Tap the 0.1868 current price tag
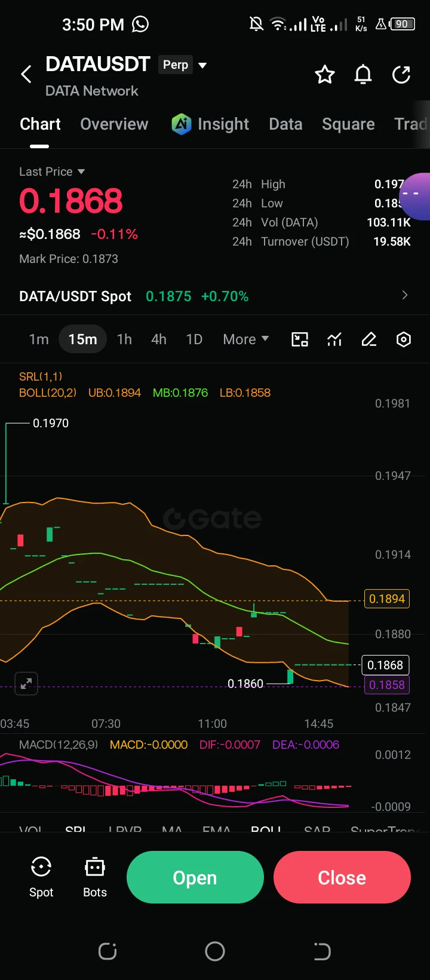 385,665
